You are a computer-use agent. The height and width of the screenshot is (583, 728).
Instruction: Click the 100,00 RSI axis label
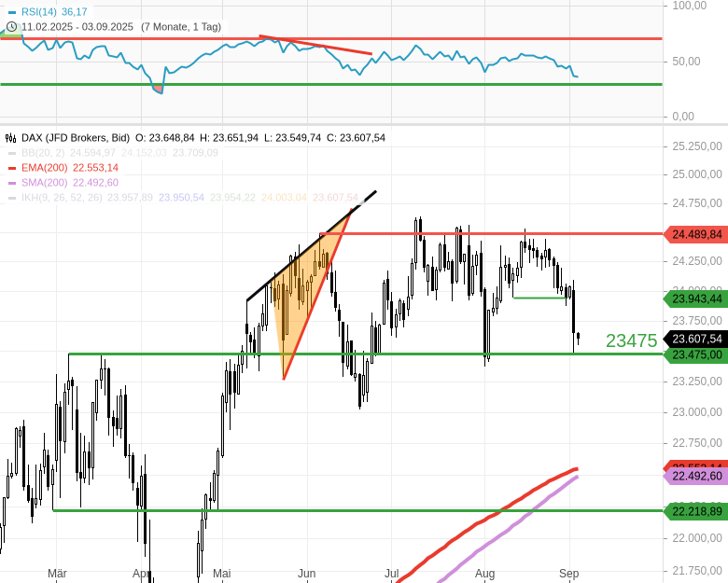(690, 6)
